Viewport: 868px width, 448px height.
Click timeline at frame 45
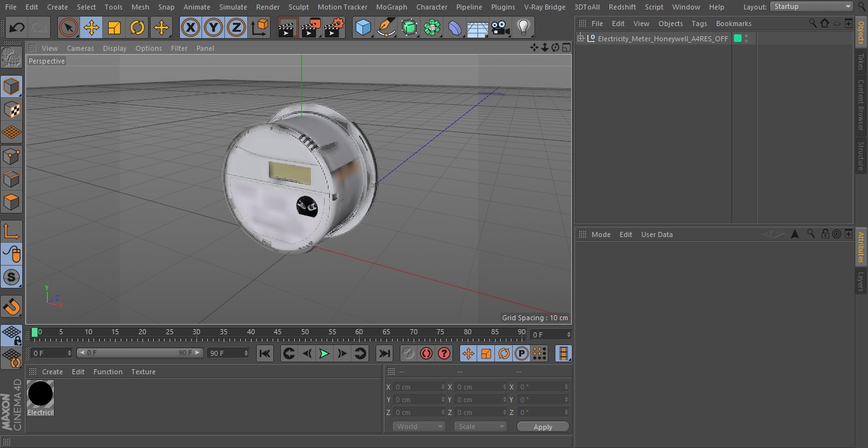(278, 332)
